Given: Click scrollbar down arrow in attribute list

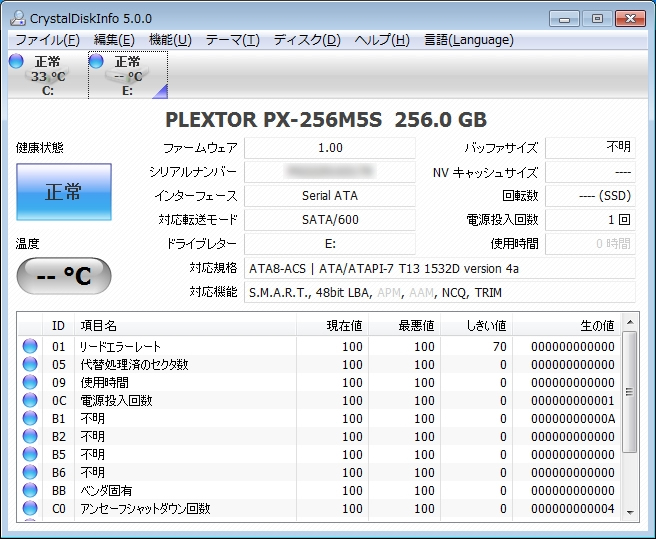Looking at the screenshot, I should [629, 513].
